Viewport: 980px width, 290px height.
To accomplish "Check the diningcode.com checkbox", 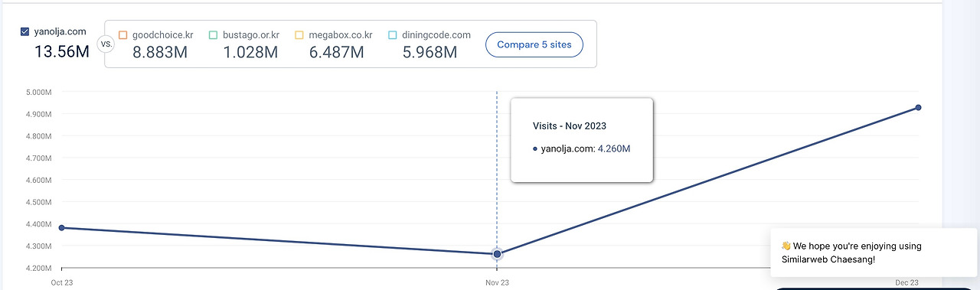I will click(x=393, y=35).
